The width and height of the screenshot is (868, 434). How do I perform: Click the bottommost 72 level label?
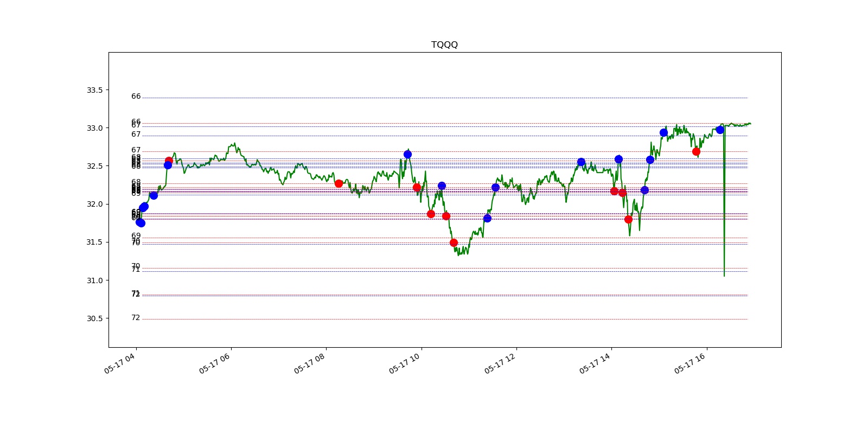click(x=136, y=318)
